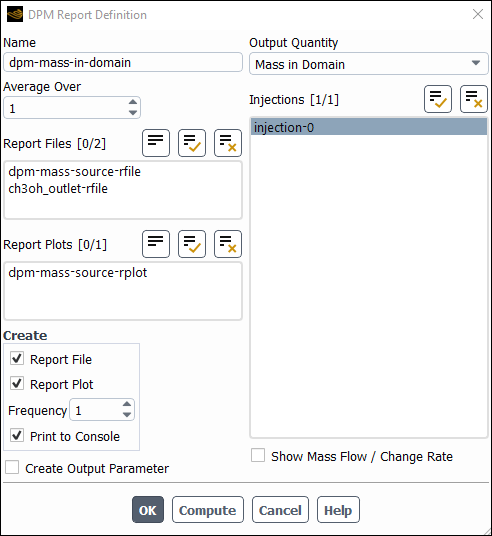Uncheck the Report Plot checkbox

(17, 384)
